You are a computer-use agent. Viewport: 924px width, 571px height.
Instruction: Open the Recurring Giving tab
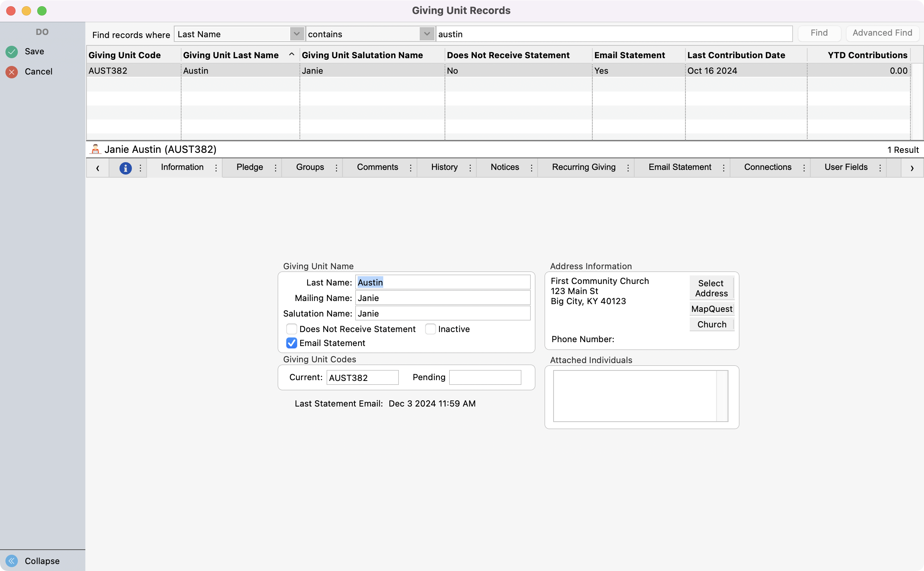point(583,168)
